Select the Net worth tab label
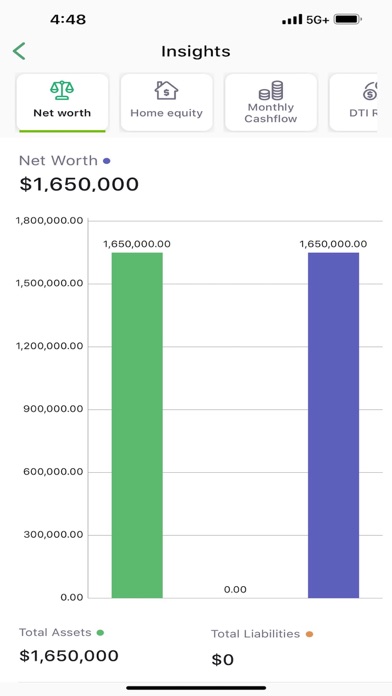392x696 pixels. click(62, 113)
